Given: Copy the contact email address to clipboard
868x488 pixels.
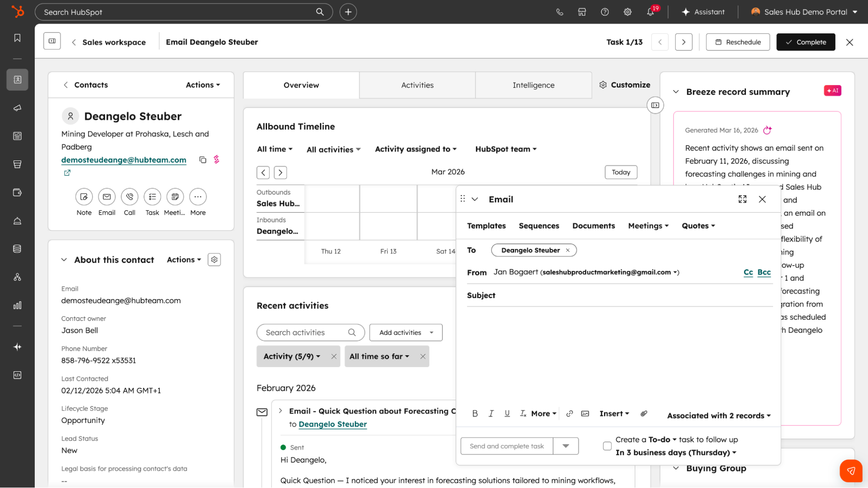Looking at the screenshot, I should pos(203,160).
